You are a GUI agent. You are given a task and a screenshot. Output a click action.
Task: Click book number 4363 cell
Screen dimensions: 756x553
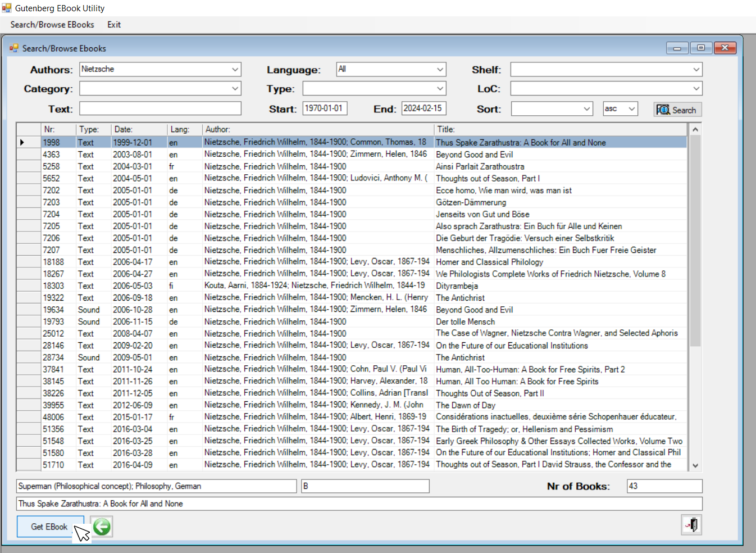click(58, 155)
